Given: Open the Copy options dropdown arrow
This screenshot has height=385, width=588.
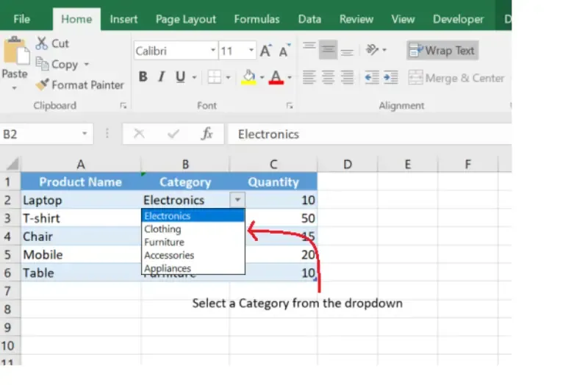Looking at the screenshot, I should [x=87, y=65].
